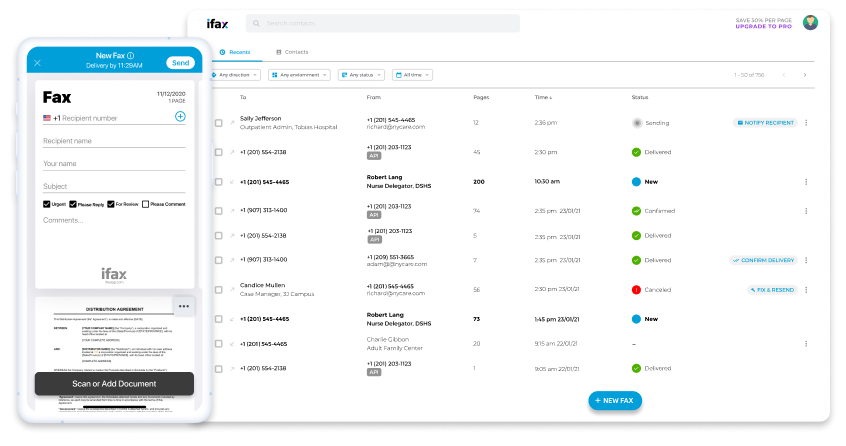Viewport: 846px width, 446px height.
Task: Click green Confirmed status check icon
Action: pos(636,211)
